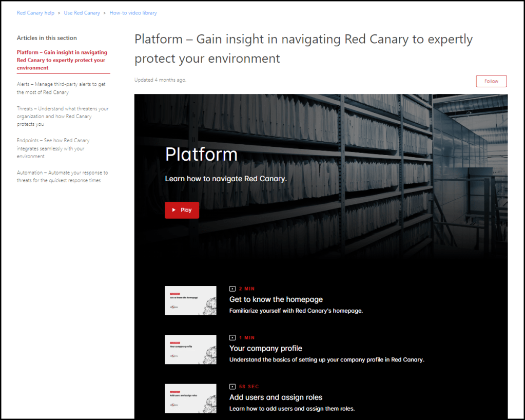Screen dimensions: 525x420
Task: Select the Threats article in the sidebar
Action: click(62, 116)
